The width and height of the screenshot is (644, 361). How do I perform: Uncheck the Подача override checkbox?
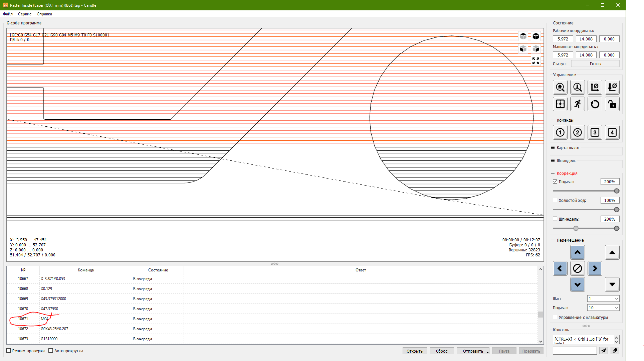(x=555, y=182)
